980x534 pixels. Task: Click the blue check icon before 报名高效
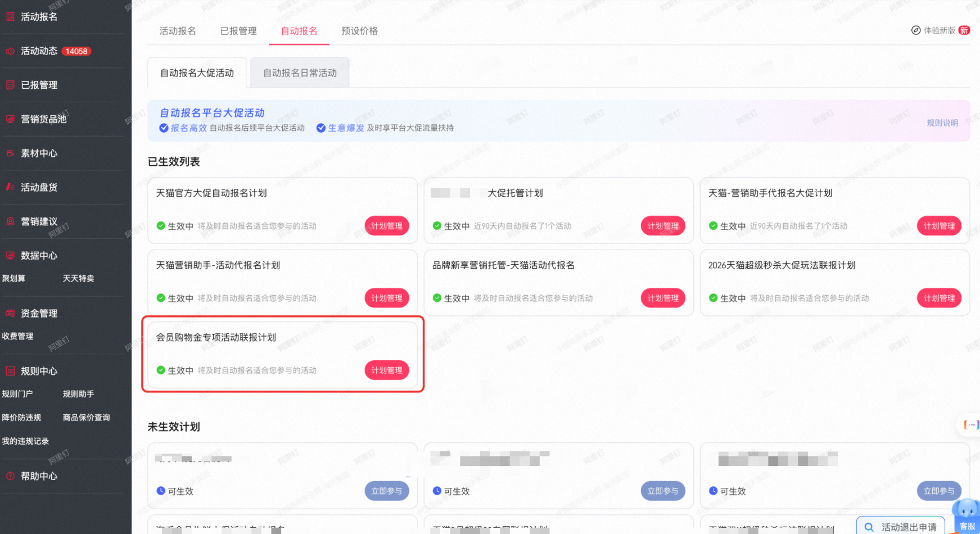tap(164, 128)
